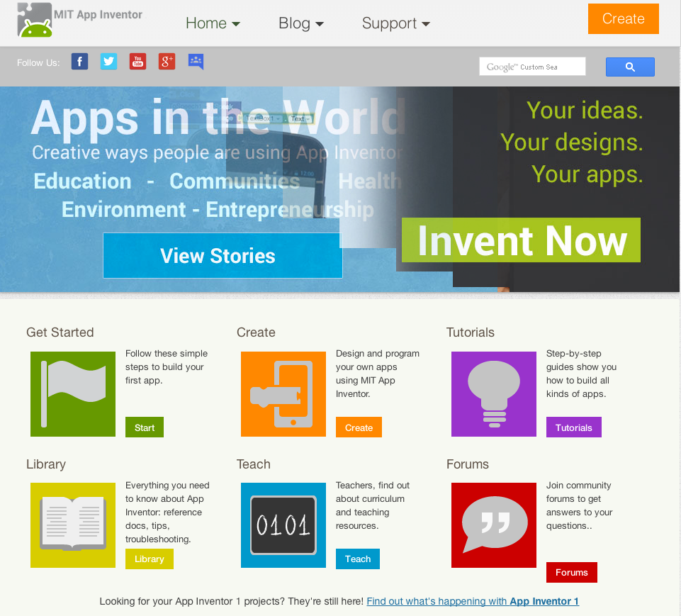Click the green Start button
The image size is (681, 616).
tap(145, 427)
